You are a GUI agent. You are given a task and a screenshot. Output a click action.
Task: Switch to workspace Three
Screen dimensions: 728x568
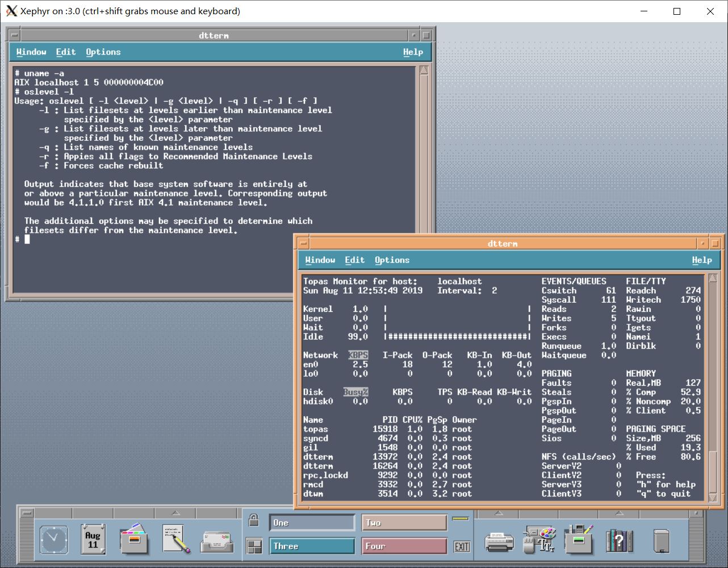pyautogui.click(x=312, y=546)
